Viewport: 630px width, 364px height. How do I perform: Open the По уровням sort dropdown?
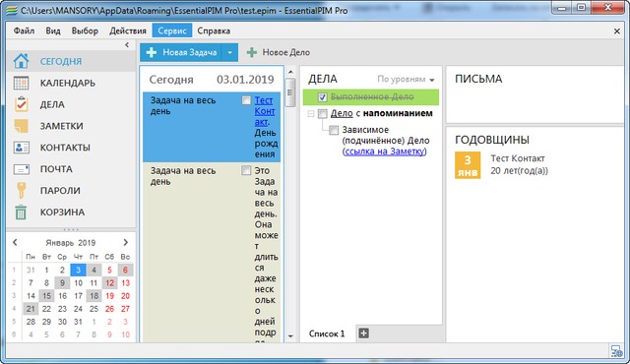coord(406,79)
